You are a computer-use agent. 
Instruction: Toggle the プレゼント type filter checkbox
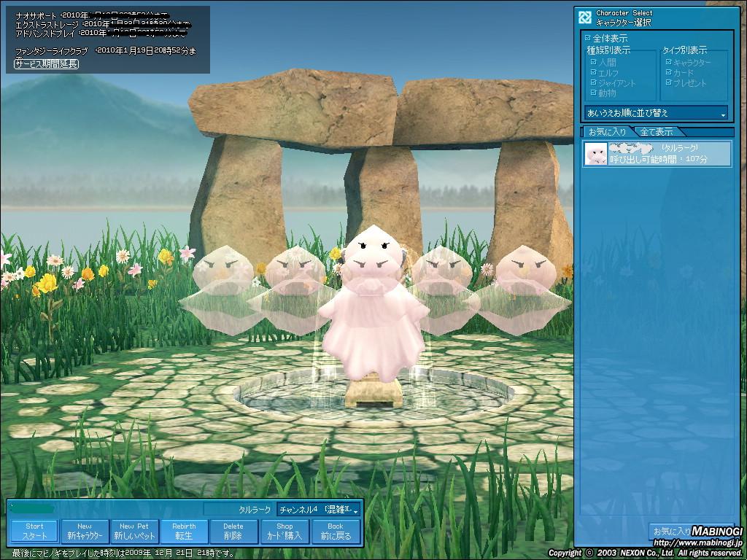point(668,83)
